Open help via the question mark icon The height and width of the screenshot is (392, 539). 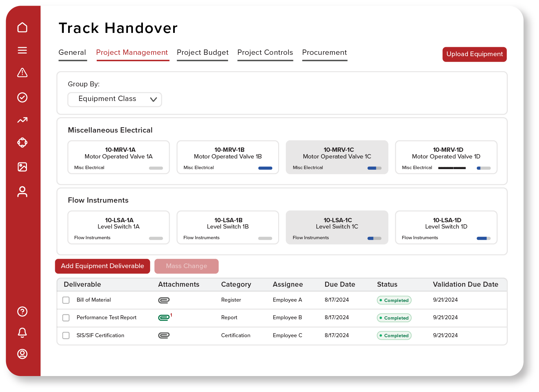click(22, 312)
